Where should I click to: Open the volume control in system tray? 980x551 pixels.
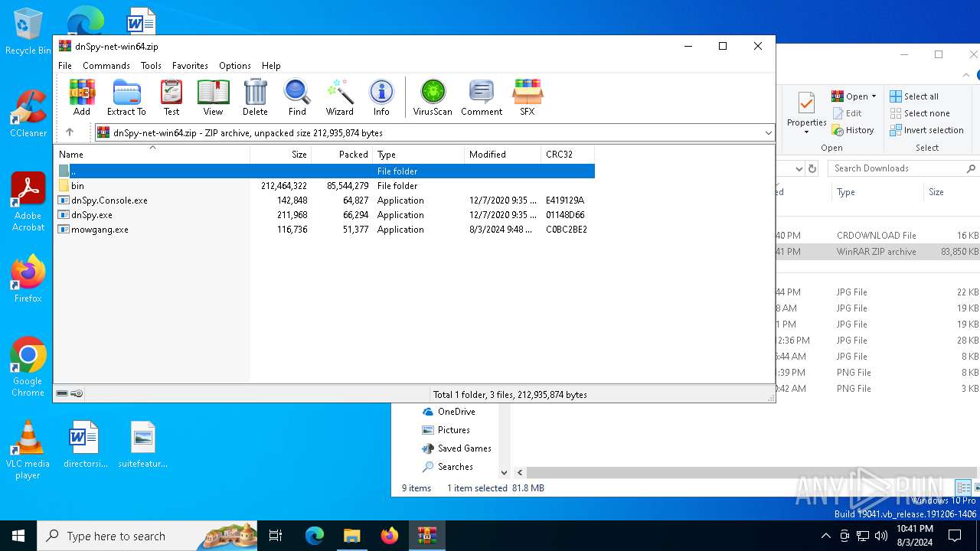coord(881,536)
